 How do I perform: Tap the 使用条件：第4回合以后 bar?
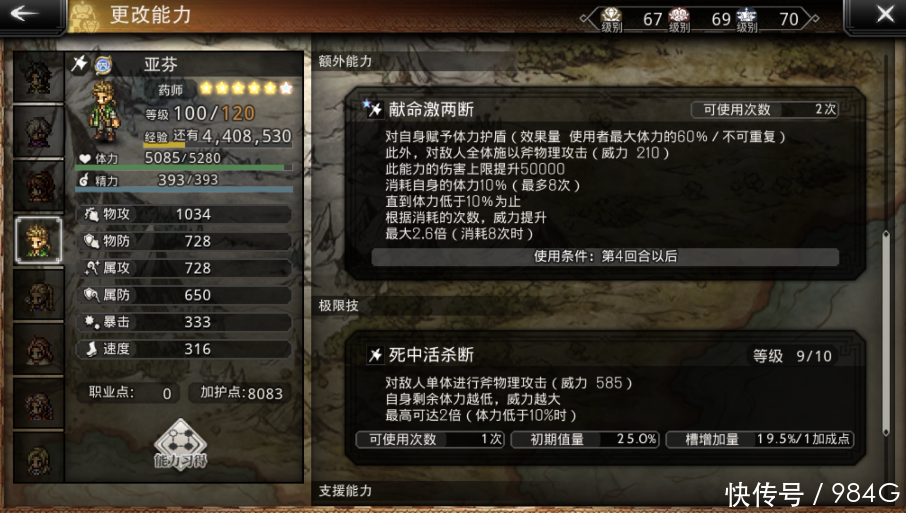tap(605, 256)
